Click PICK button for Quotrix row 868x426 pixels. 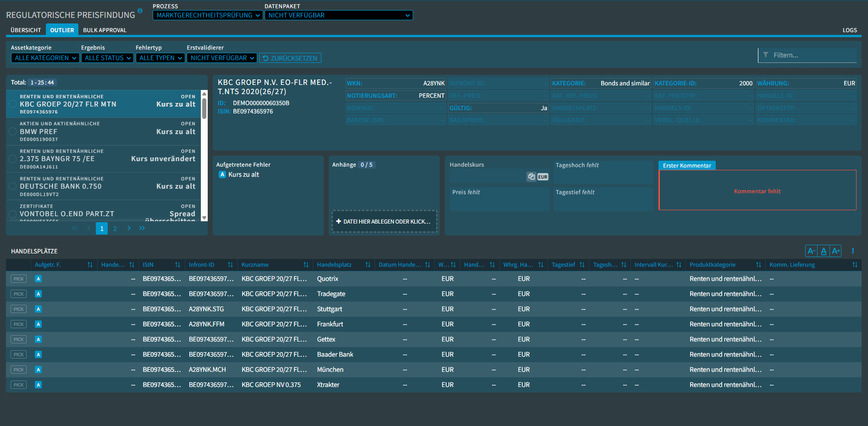tap(18, 279)
